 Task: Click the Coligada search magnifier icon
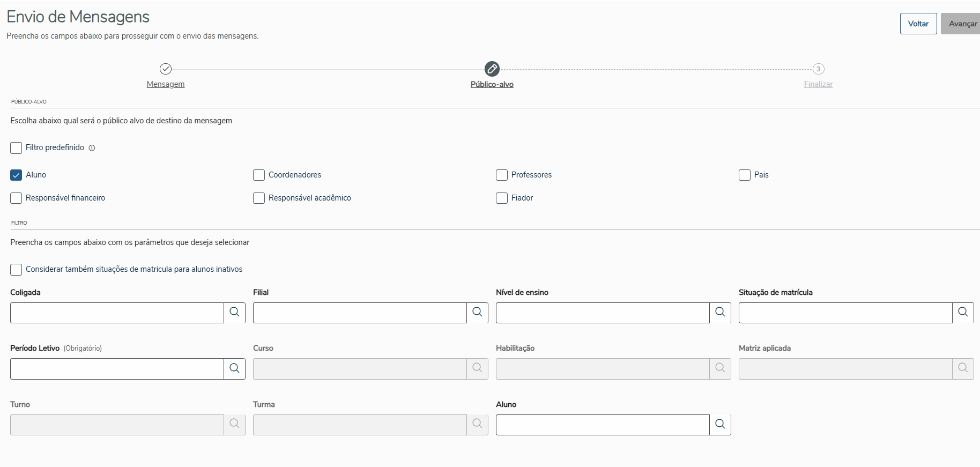[x=234, y=313]
